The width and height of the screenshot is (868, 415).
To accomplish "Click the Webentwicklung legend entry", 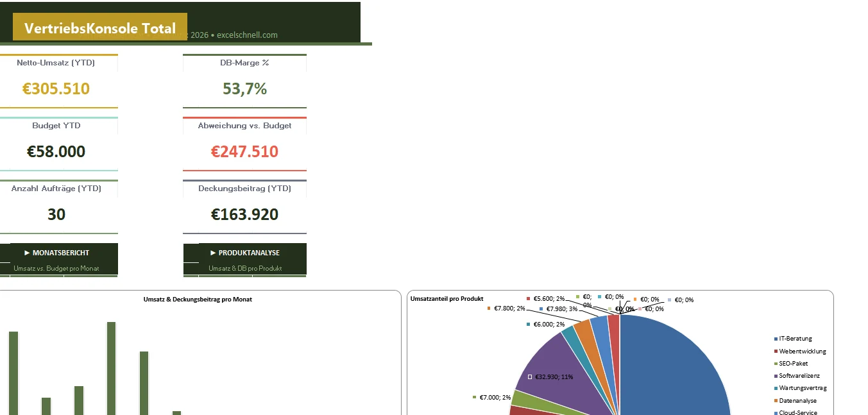I will coord(800,351).
